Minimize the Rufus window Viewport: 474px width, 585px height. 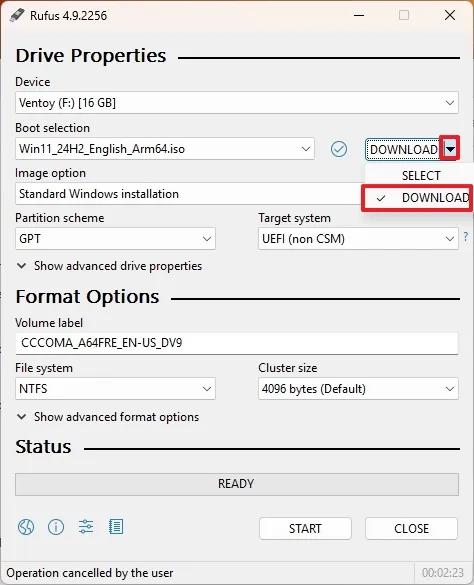tap(359, 15)
